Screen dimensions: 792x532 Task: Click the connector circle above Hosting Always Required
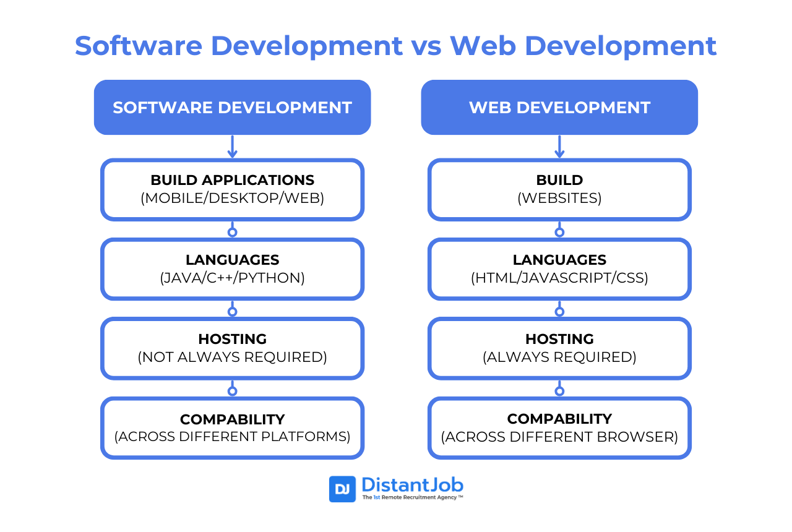tap(559, 311)
